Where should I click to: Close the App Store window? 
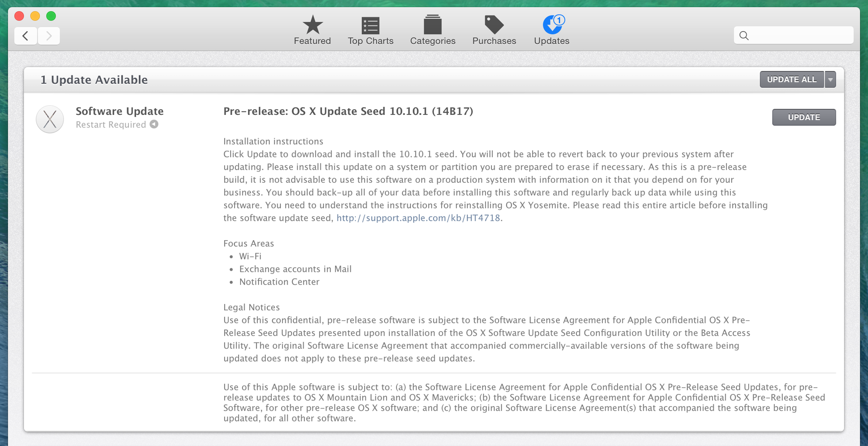coord(19,16)
